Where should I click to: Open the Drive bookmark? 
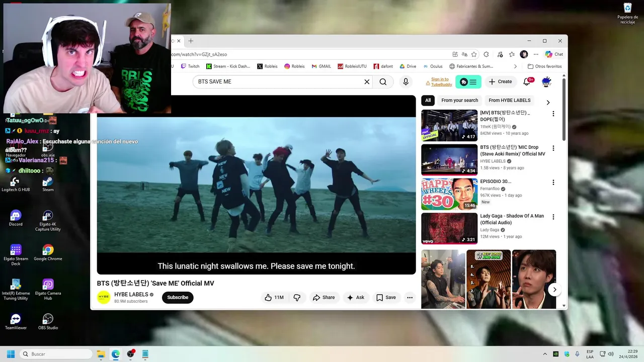point(408,66)
